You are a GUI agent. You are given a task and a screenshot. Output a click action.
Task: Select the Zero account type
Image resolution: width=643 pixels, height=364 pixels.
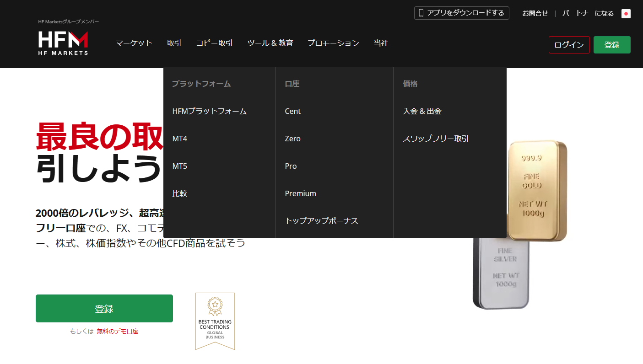click(x=293, y=139)
